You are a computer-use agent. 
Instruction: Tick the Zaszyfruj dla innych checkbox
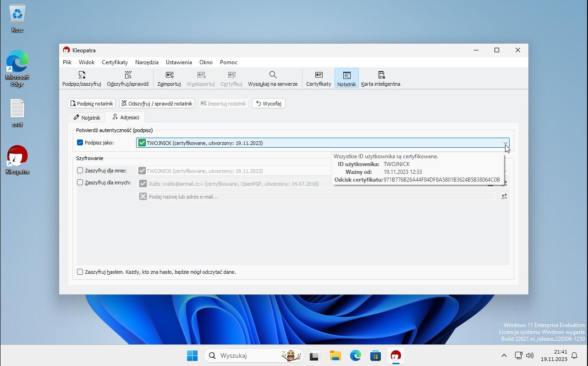tap(80, 183)
